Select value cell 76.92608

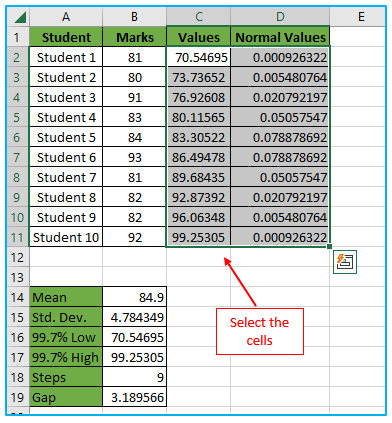[x=199, y=97]
